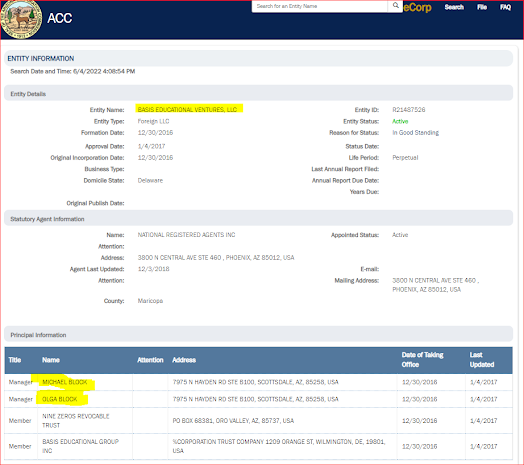Select the search date and time line
The height and width of the screenshot is (465, 524).
click(x=73, y=71)
